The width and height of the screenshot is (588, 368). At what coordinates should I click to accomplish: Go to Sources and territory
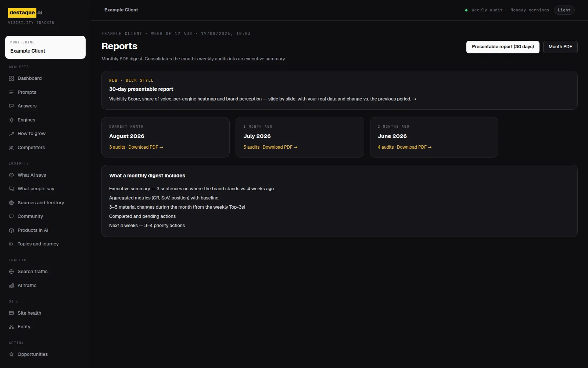pyautogui.click(x=45, y=203)
